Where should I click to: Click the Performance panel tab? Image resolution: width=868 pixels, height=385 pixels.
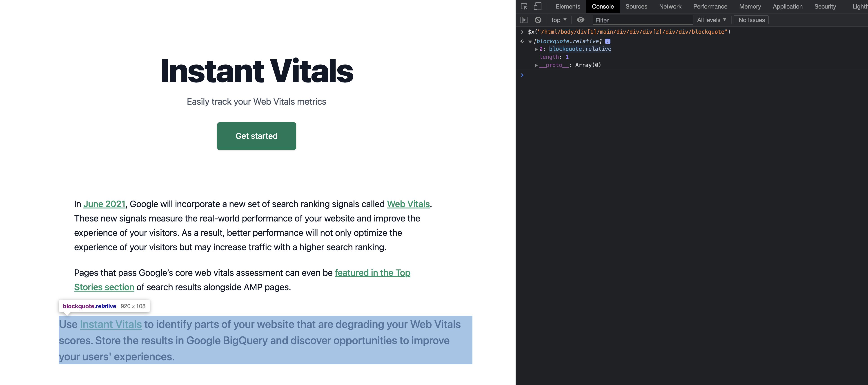click(x=710, y=6)
